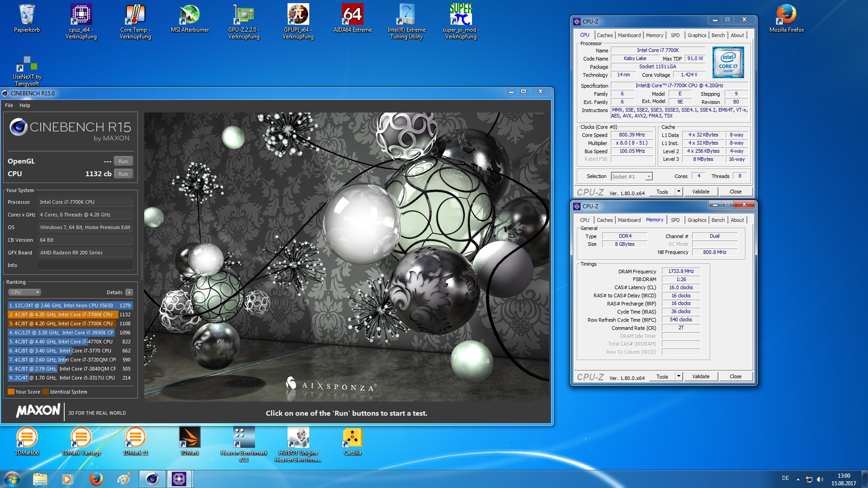Open Paint icon in taskbar
This screenshot has height=488, width=868.
click(x=123, y=479)
